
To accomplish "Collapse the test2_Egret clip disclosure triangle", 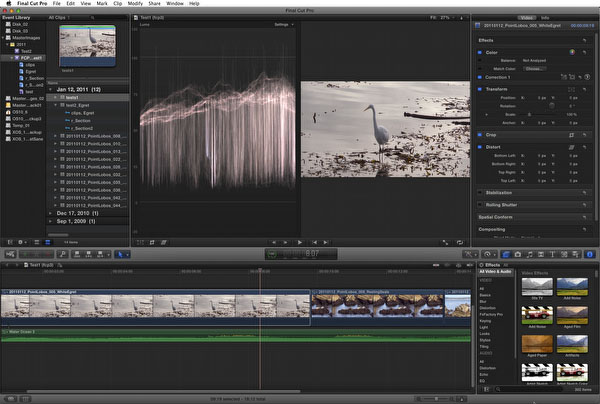I will coord(55,105).
